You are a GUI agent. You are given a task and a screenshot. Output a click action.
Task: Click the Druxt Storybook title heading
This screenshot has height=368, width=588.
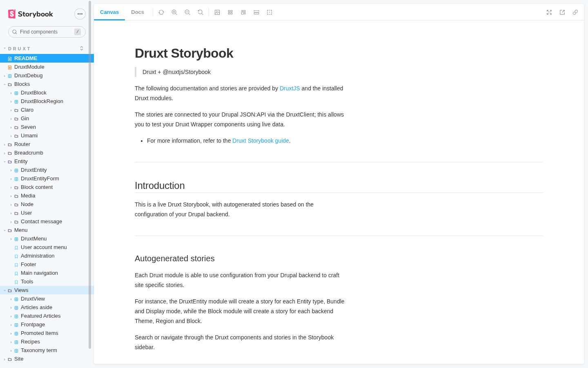tap(184, 53)
